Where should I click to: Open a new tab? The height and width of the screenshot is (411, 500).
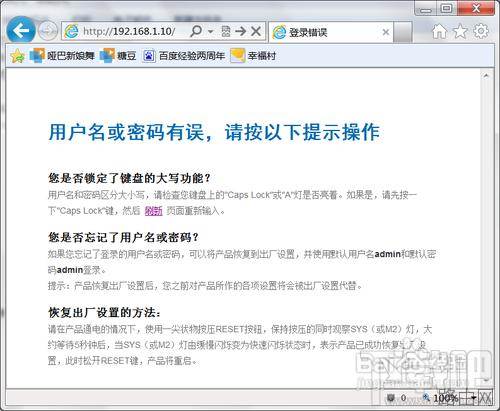(403, 32)
